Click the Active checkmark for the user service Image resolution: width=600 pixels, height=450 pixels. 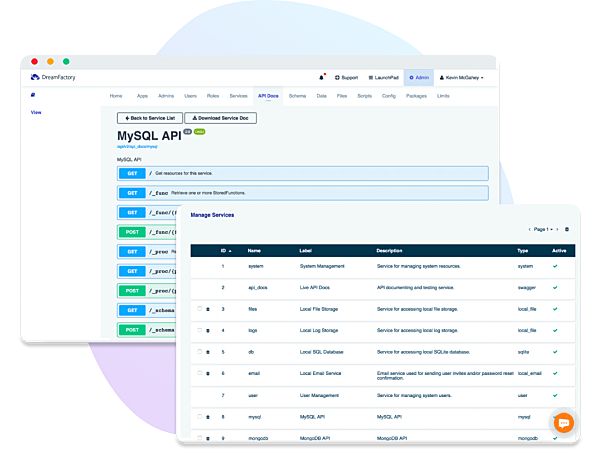click(x=555, y=396)
